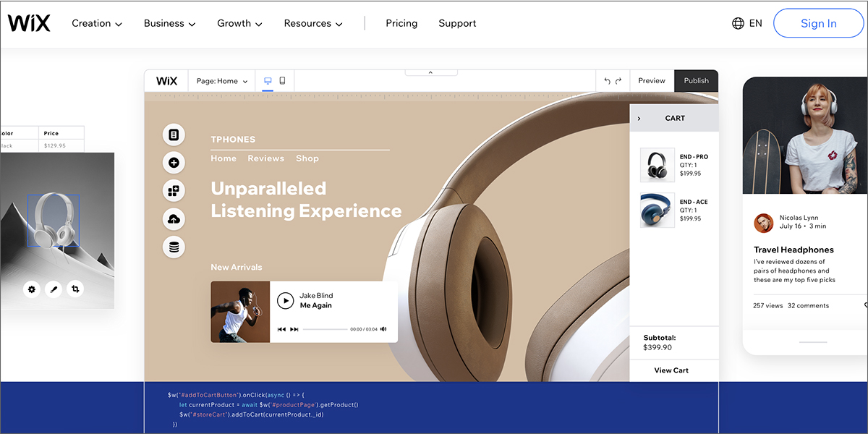Expand the Creation menu
This screenshot has width=868, height=434.
click(x=97, y=23)
